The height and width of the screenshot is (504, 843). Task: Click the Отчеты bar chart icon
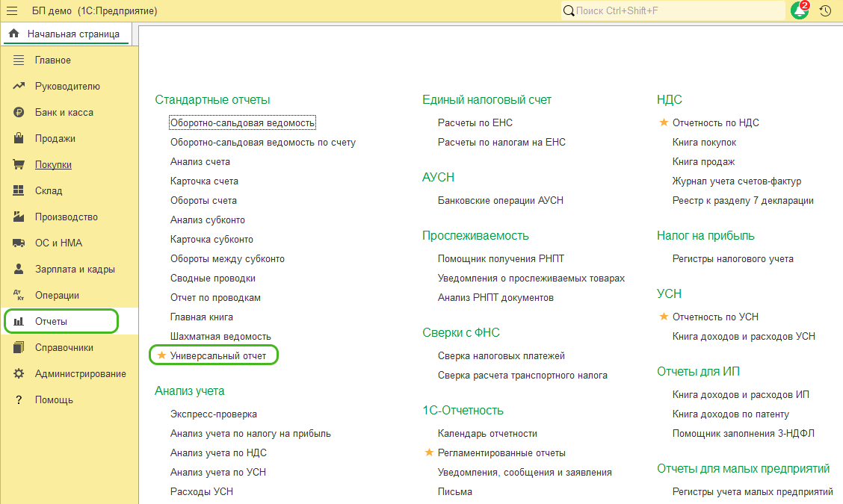point(19,321)
